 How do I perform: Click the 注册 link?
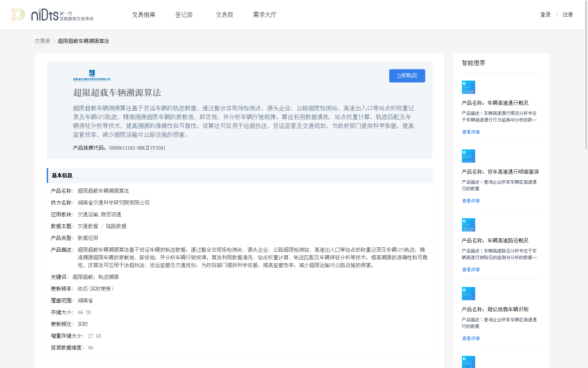(568, 15)
